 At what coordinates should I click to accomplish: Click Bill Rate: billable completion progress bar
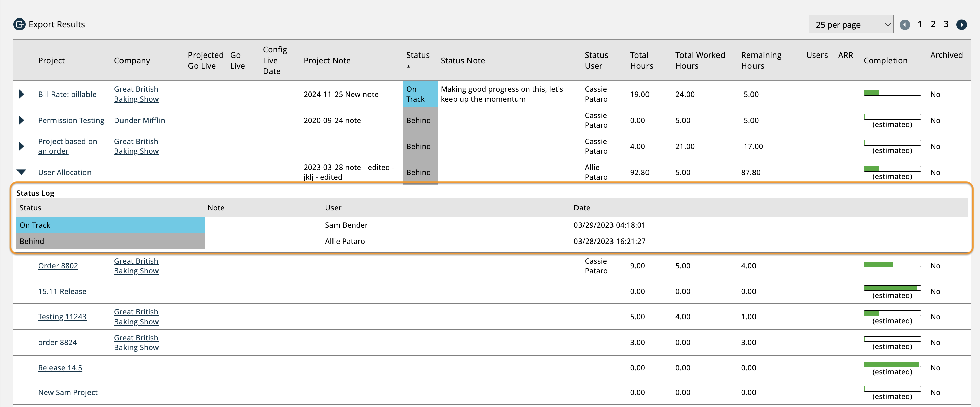(x=892, y=93)
